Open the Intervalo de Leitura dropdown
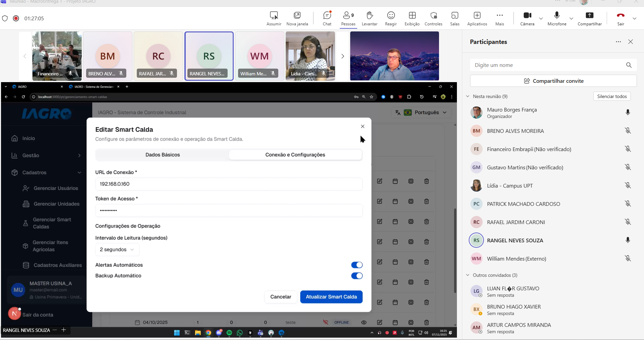Screen dimensions: 644x340 click(x=117, y=249)
